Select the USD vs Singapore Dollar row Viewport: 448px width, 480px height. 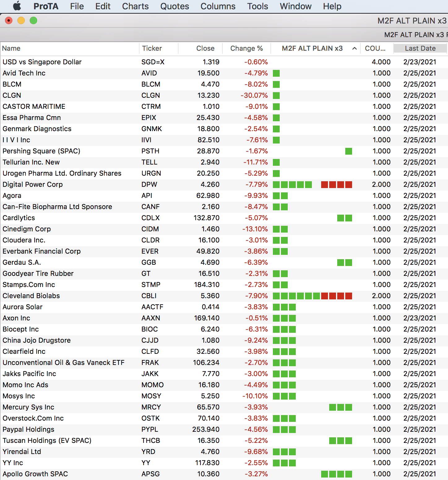(x=224, y=62)
